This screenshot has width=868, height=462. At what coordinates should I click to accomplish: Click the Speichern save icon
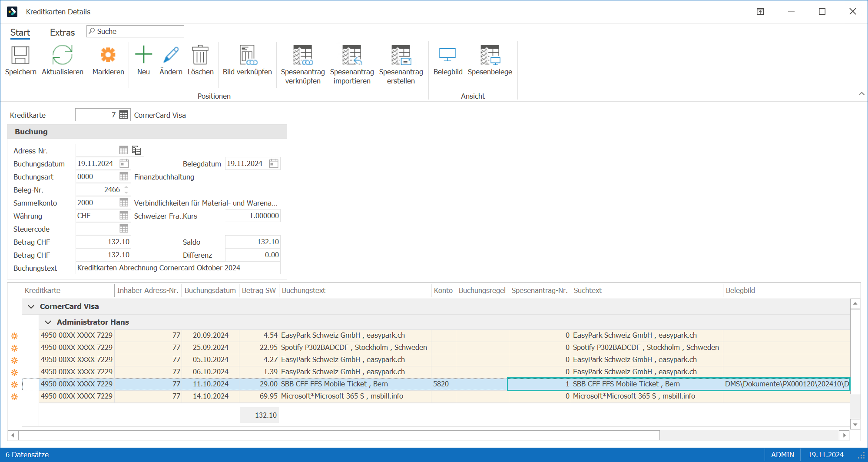click(20, 56)
